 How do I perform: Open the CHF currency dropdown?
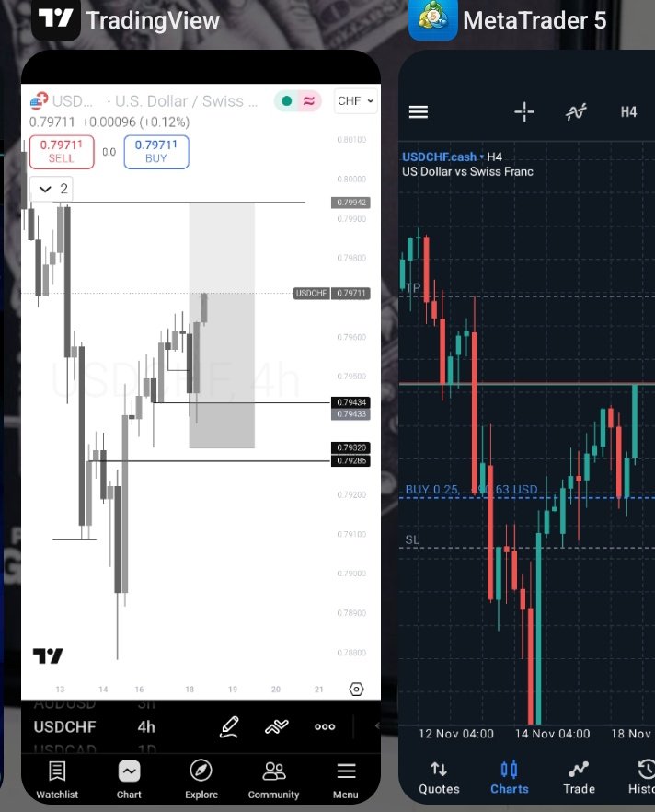coord(355,101)
